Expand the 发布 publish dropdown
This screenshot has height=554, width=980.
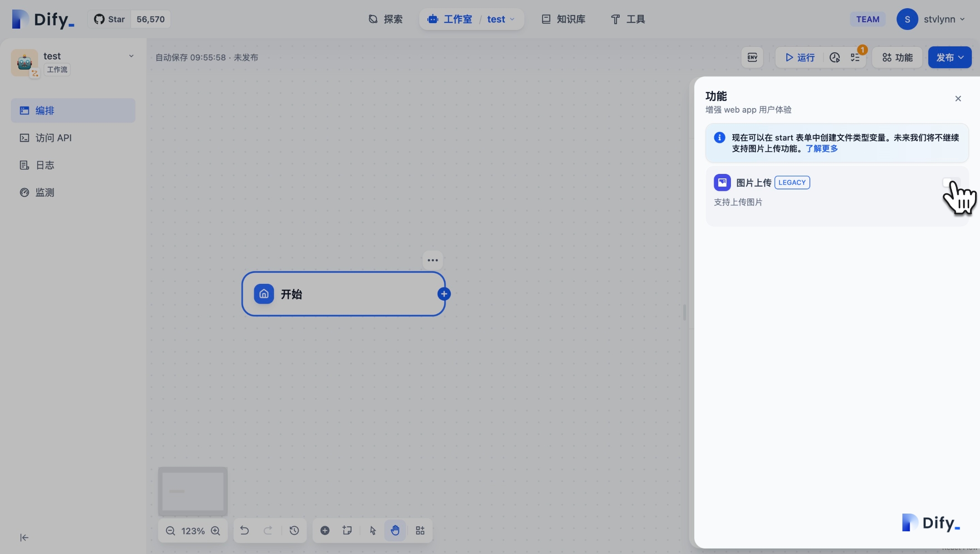[x=950, y=57]
